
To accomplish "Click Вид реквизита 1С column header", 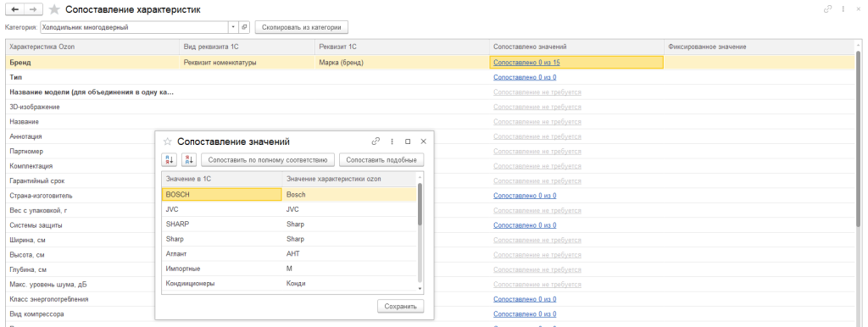I will [x=247, y=47].
